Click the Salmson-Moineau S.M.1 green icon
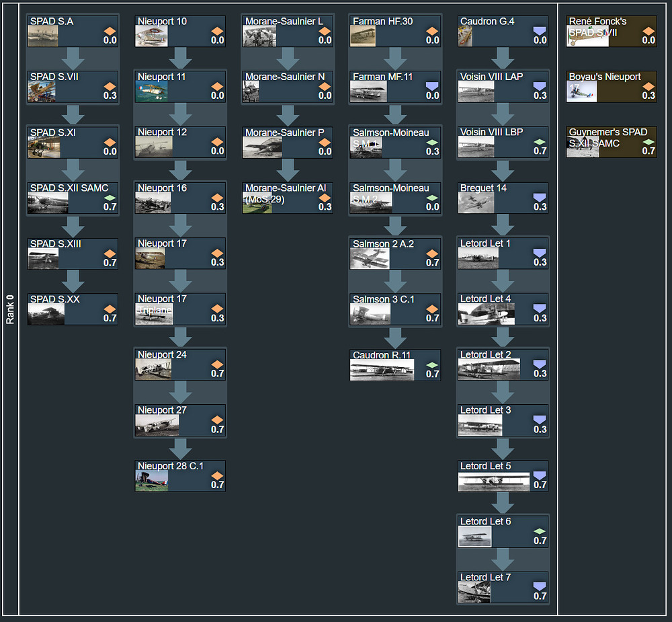Image resolution: width=672 pixels, height=622 pixels. point(432,143)
